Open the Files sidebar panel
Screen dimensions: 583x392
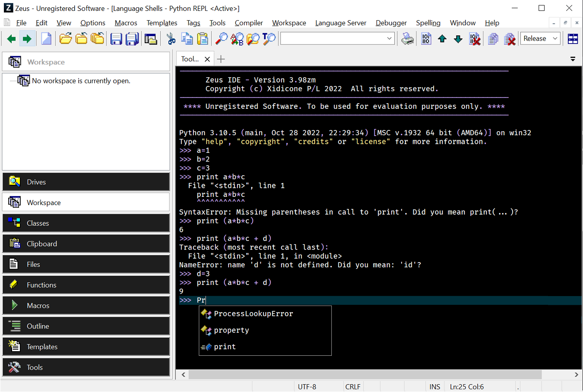(86, 264)
